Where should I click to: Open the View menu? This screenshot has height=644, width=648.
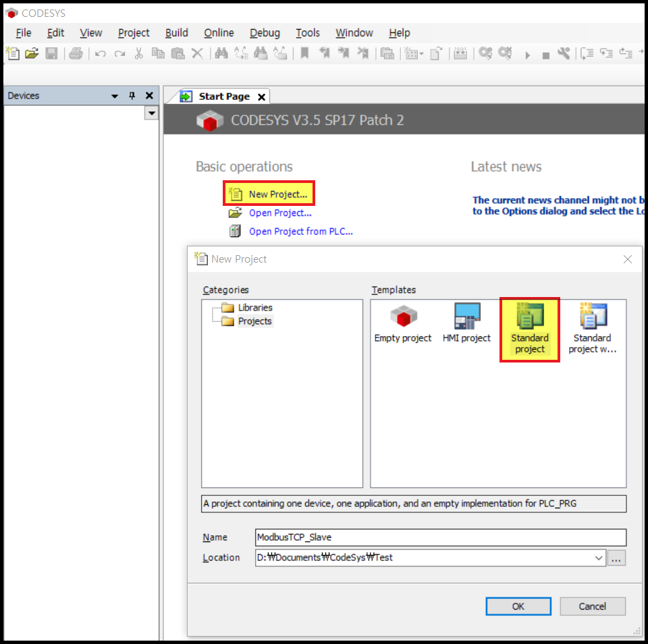[90, 32]
